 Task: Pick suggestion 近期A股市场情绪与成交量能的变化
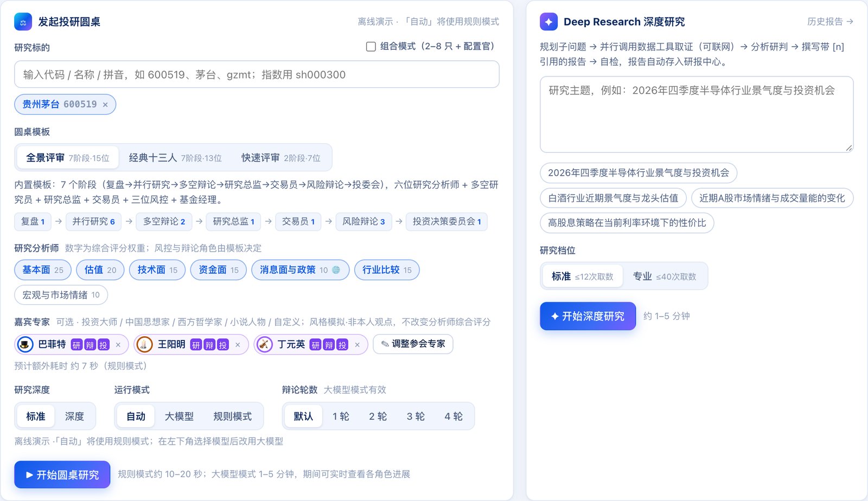[772, 198]
